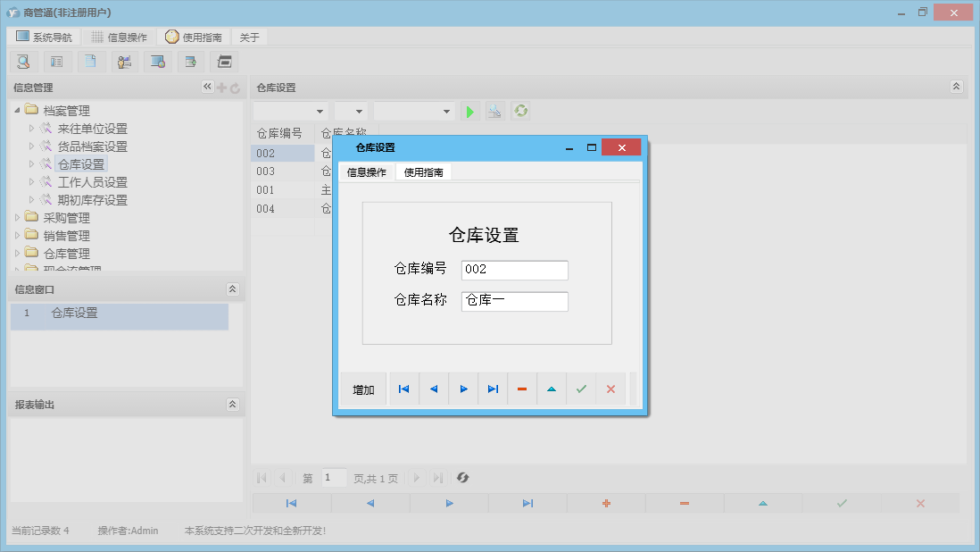Click the green play arrow to run the query
This screenshot has height=552, width=980.
(470, 110)
